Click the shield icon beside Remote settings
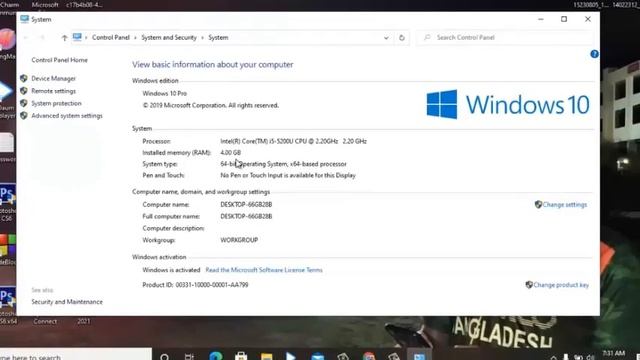Viewport: 640px width, 360px height. click(x=24, y=91)
